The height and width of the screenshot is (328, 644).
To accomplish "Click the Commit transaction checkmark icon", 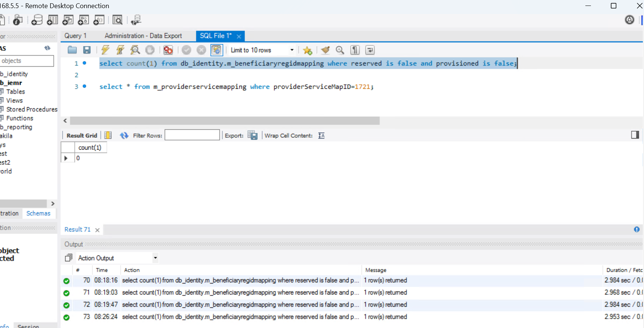I will click(187, 50).
